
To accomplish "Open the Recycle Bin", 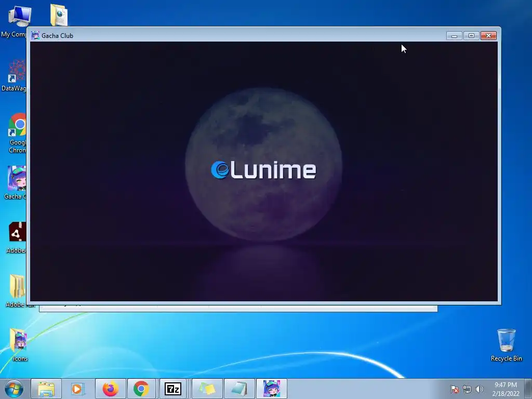I will (x=506, y=345).
